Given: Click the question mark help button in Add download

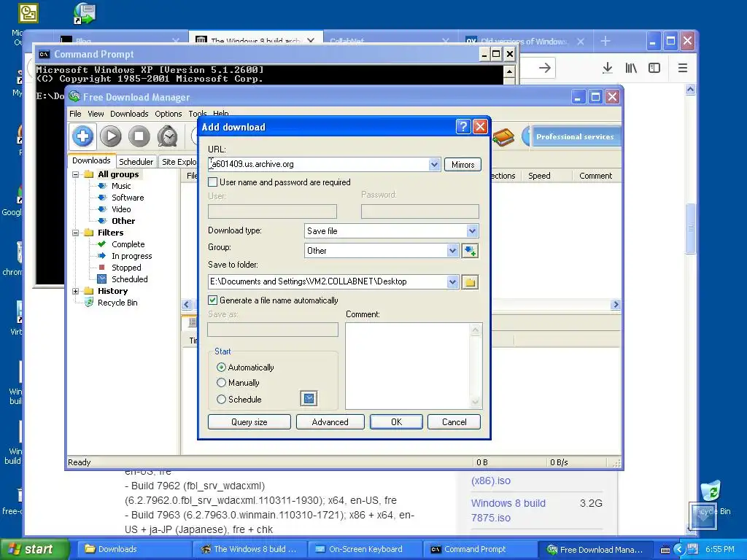Looking at the screenshot, I should click(x=463, y=127).
